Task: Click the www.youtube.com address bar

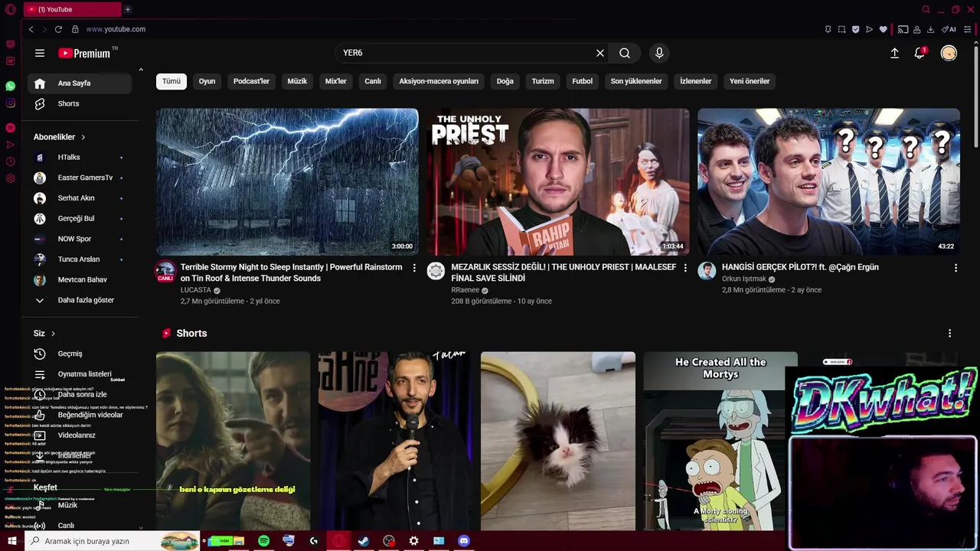Action: pos(116,29)
